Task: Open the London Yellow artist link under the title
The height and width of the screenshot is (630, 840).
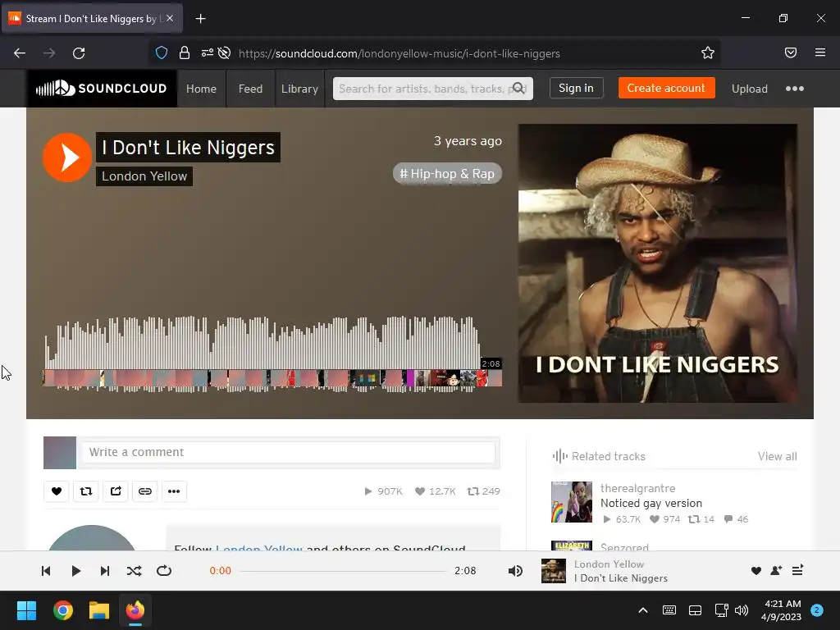Action: coord(144,176)
